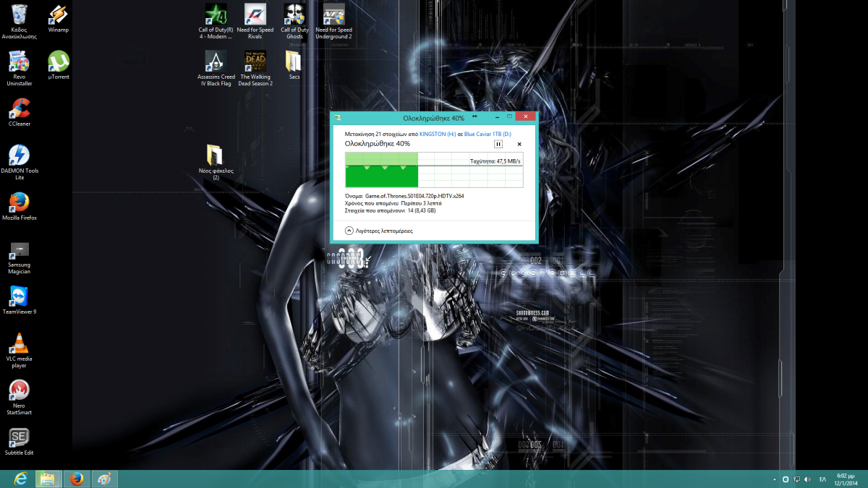This screenshot has width=868, height=488.
Task: Select the CCleaner desktop icon
Action: (20, 111)
